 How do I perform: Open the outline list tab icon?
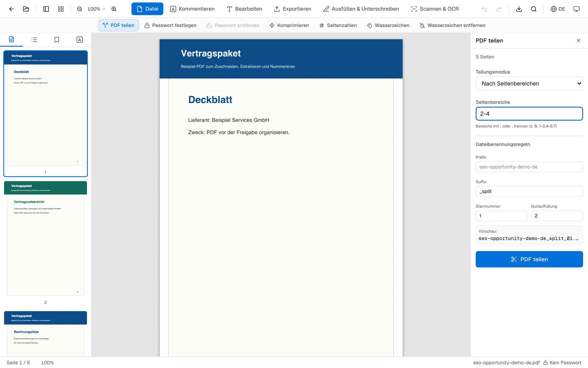(x=34, y=40)
